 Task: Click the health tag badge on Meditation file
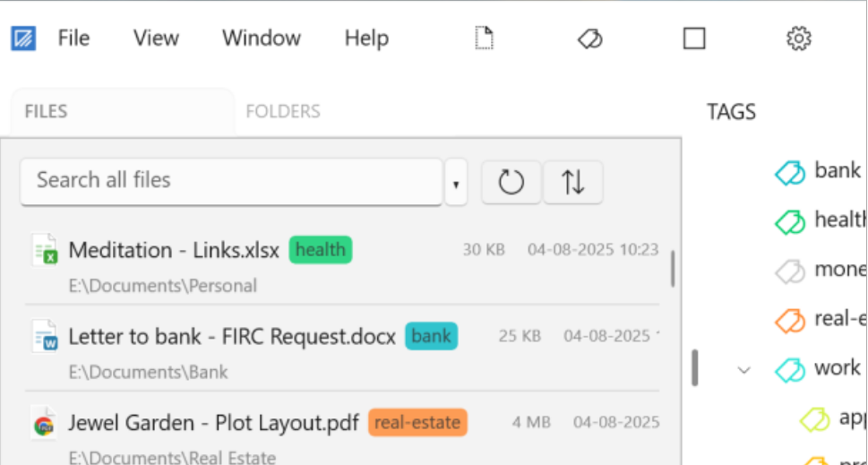321,250
